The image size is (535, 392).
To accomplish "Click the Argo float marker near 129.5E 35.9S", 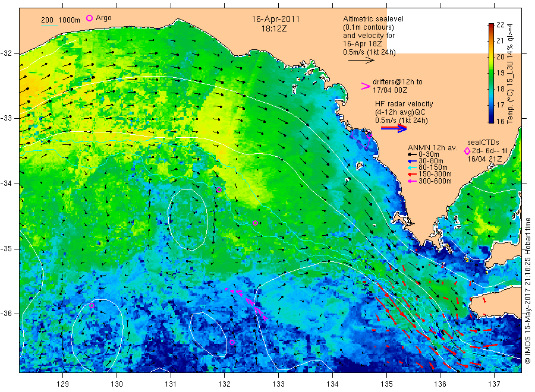I will pyautogui.click(x=92, y=305).
